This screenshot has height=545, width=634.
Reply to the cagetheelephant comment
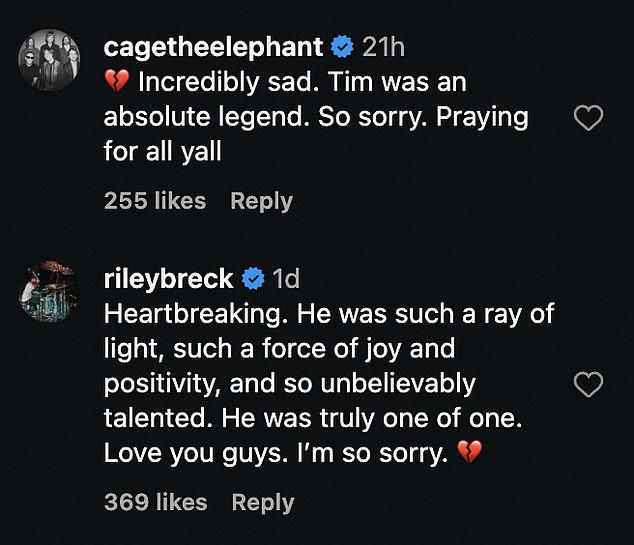point(261,201)
